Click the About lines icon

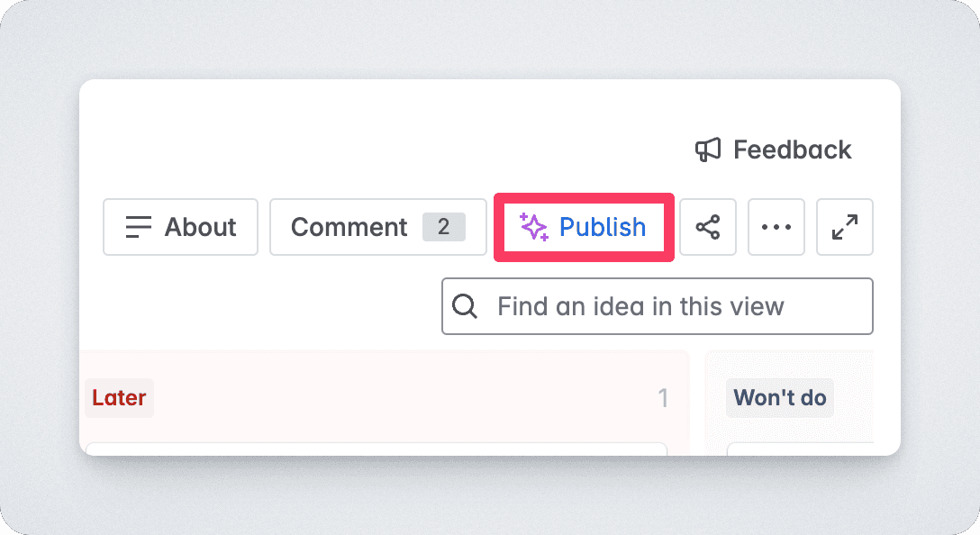138,227
